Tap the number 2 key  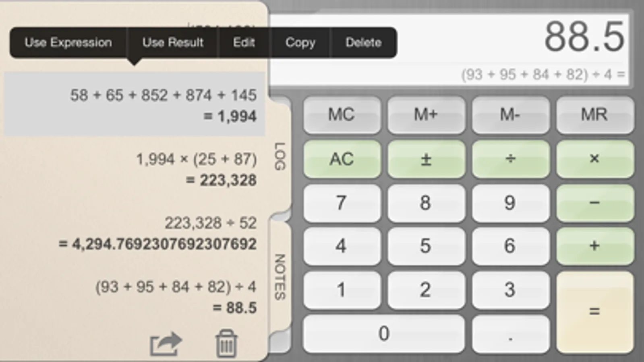[426, 290]
